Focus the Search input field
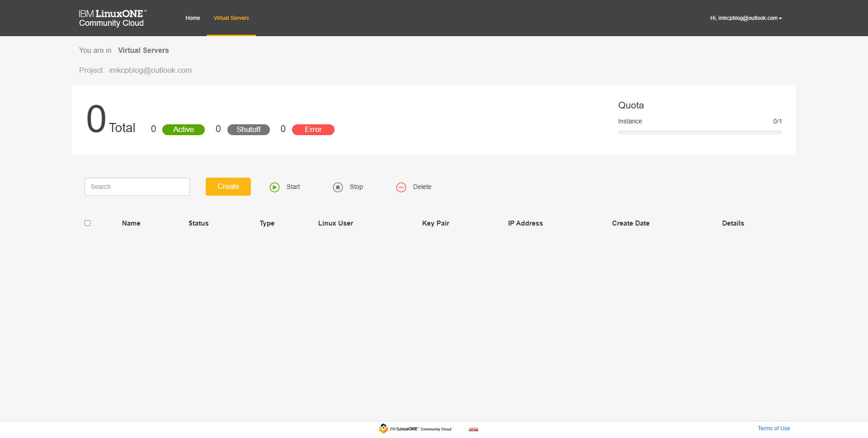Viewport: 868px width, 438px height. [x=137, y=187]
